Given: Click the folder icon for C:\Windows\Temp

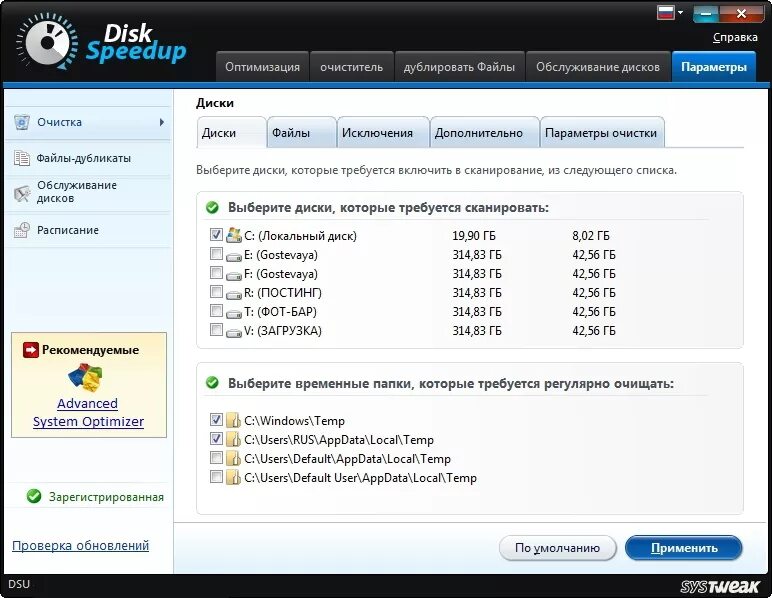Looking at the screenshot, I should pos(233,420).
